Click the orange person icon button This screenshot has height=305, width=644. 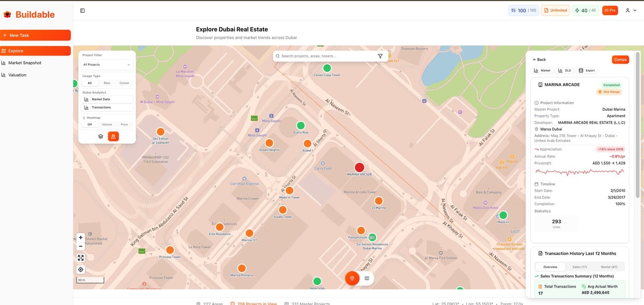pos(114,137)
